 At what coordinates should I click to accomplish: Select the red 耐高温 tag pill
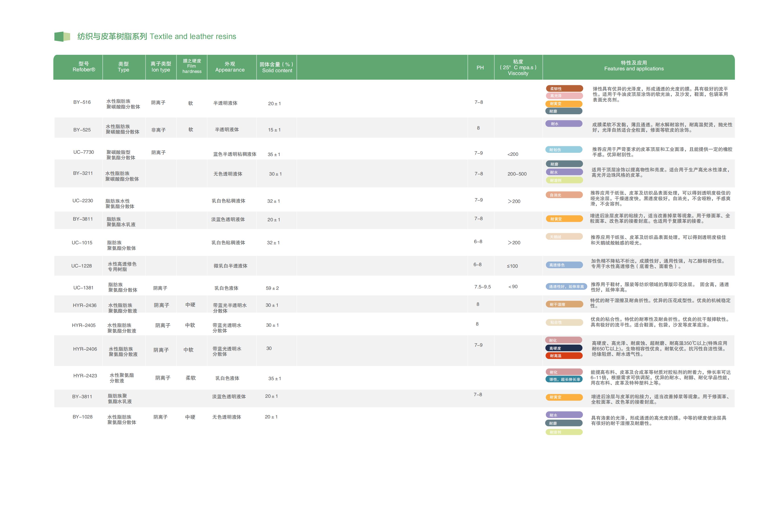[x=564, y=356]
